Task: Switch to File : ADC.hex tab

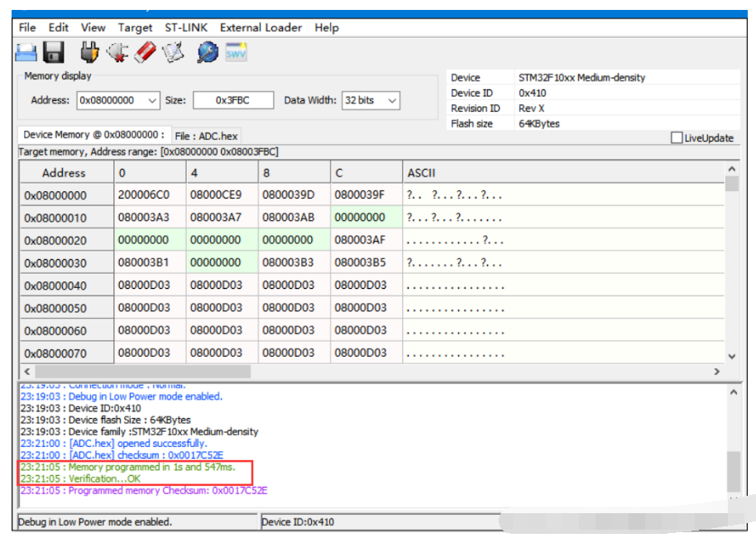Action: click(x=206, y=136)
